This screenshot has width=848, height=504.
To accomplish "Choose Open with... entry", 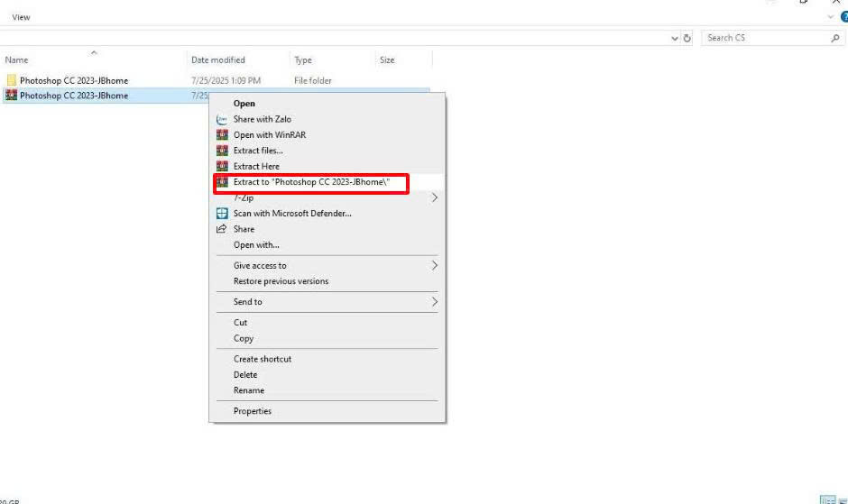I will (x=256, y=244).
